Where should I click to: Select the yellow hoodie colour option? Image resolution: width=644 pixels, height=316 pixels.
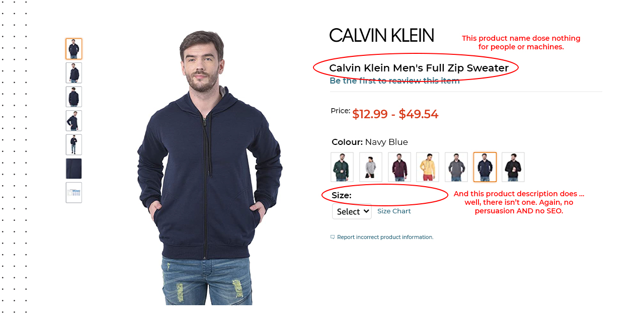[428, 167]
